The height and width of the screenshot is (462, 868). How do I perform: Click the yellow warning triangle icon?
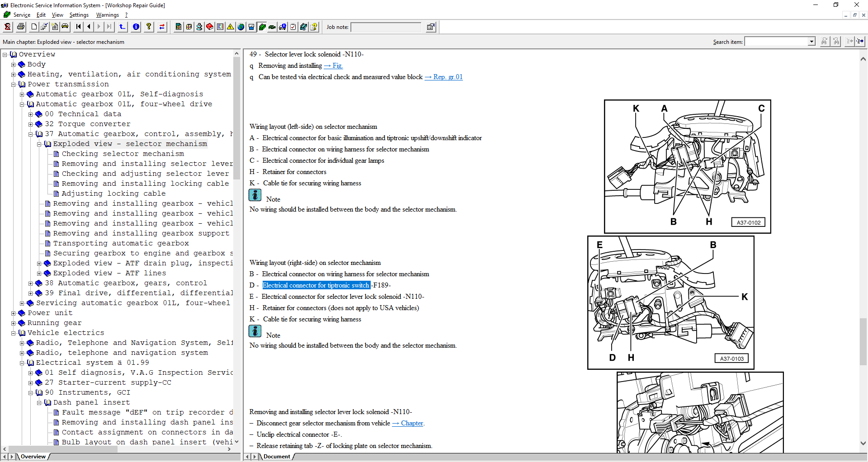pos(231,27)
